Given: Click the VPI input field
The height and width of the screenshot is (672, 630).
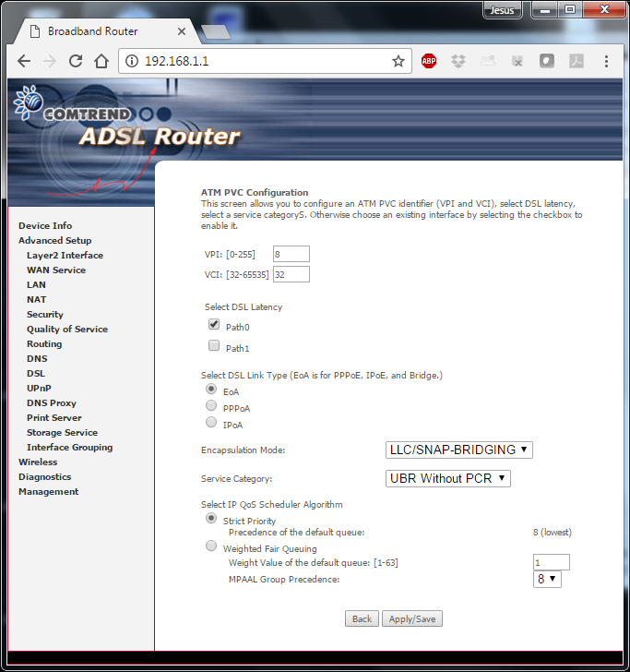Looking at the screenshot, I should 291,254.
